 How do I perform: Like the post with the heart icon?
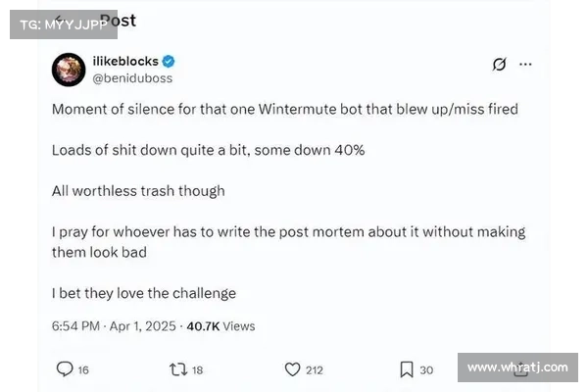coord(292,369)
